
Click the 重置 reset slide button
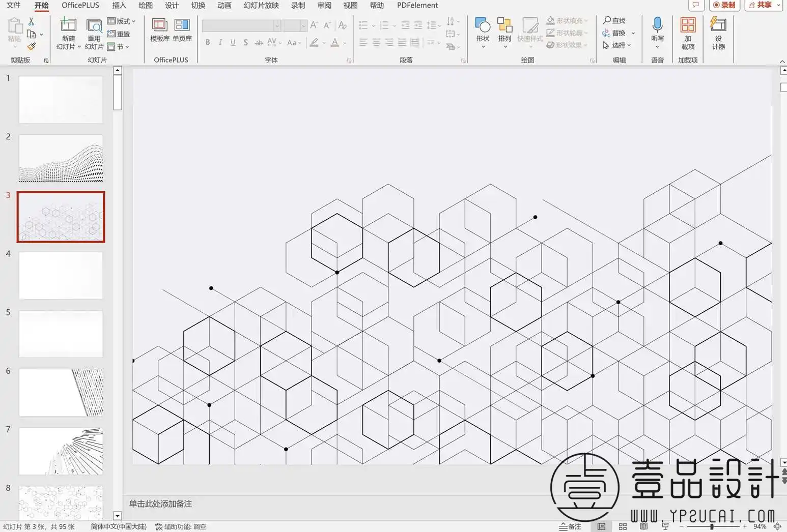pyautogui.click(x=119, y=34)
